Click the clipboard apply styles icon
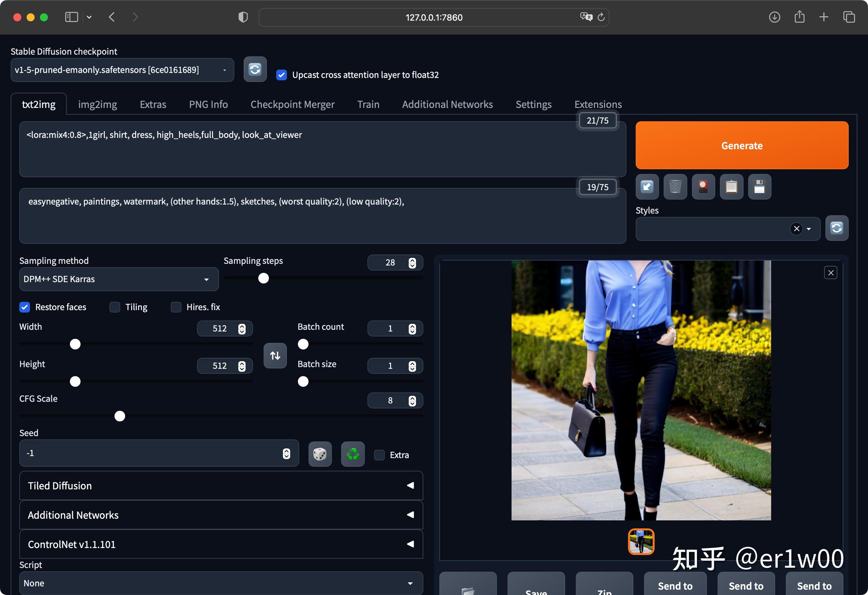868x595 pixels. click(x=731, y=187)
